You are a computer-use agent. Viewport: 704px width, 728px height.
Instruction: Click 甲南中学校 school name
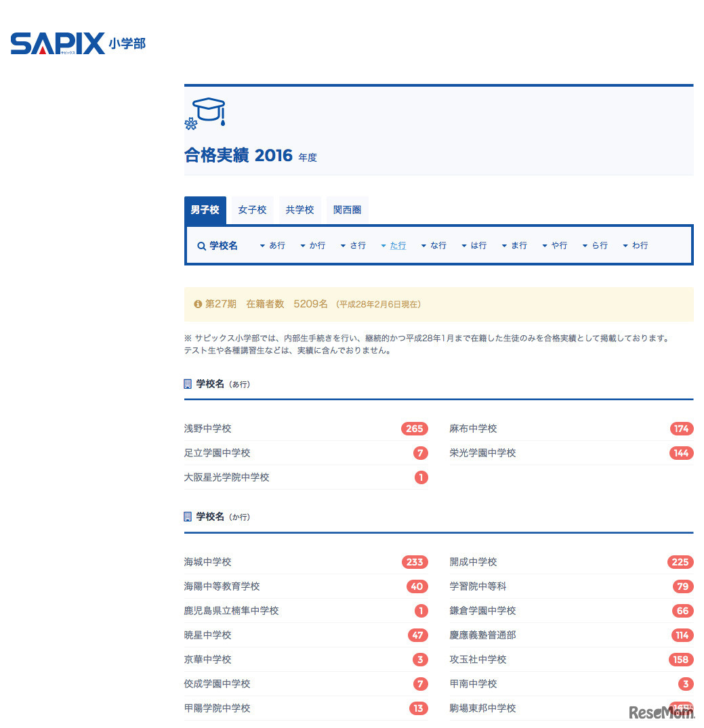pyautogui.click(x=473, y=684)
